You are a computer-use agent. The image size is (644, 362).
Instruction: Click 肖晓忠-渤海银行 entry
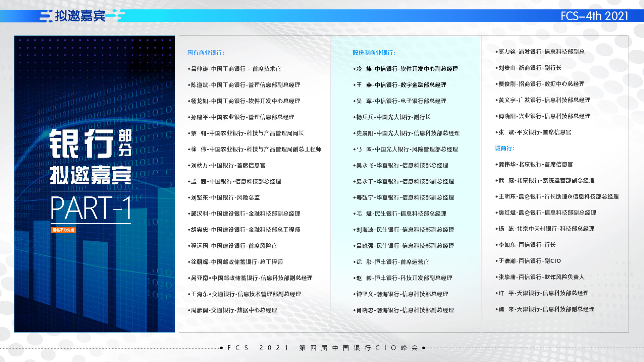404,310
